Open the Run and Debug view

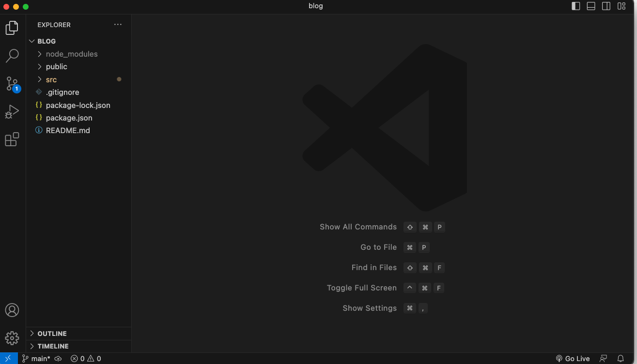12,112
